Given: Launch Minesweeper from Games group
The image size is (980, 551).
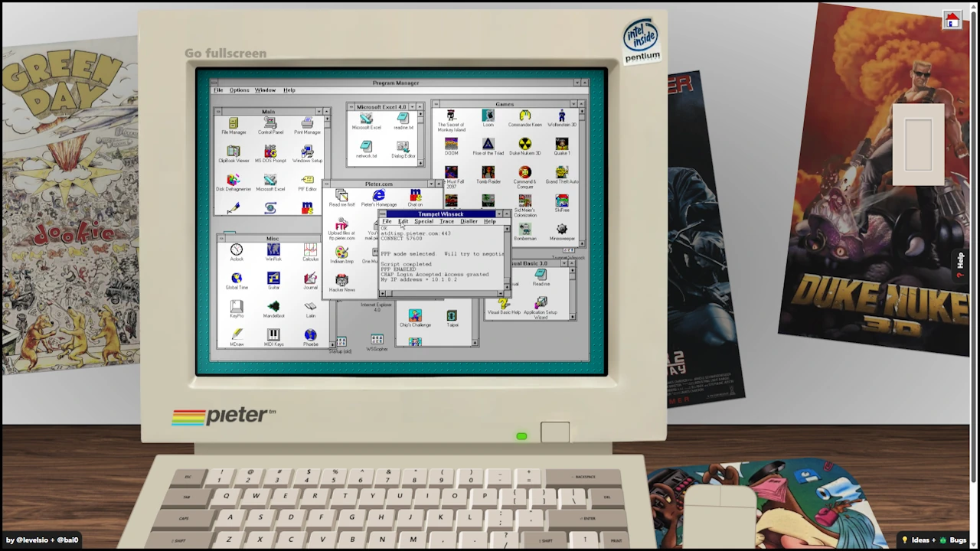Looking at the screenshot, I should 562,230.
